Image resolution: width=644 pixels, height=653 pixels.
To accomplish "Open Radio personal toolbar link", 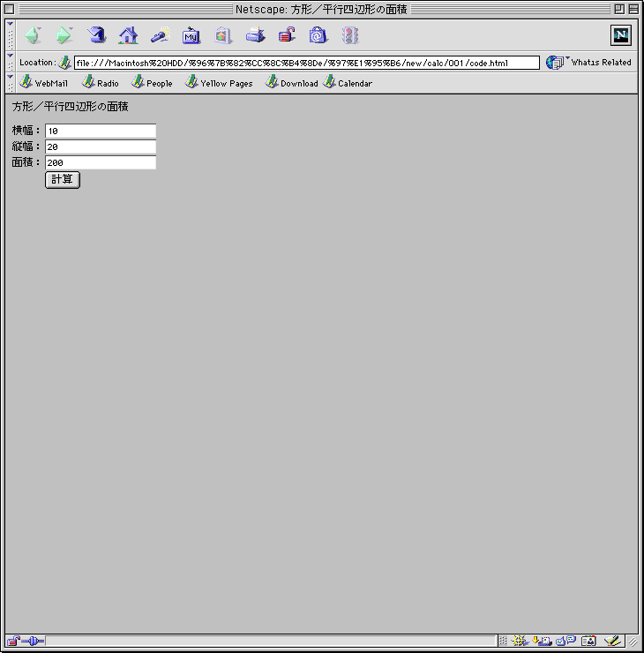I will coord(101,83).
